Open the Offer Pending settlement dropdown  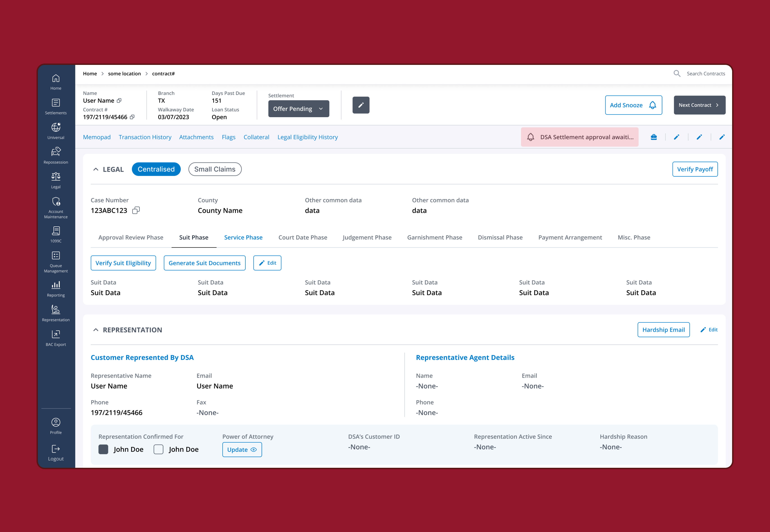point(298,109)
